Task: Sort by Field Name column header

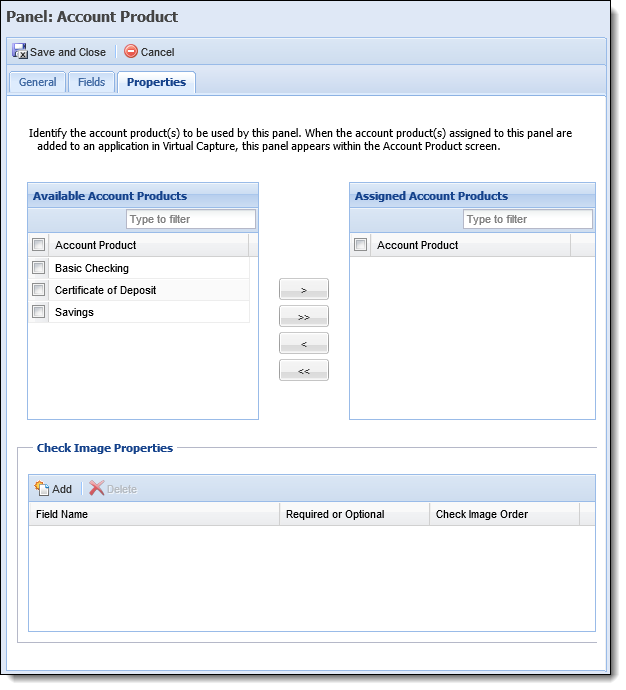Action: 154,514
